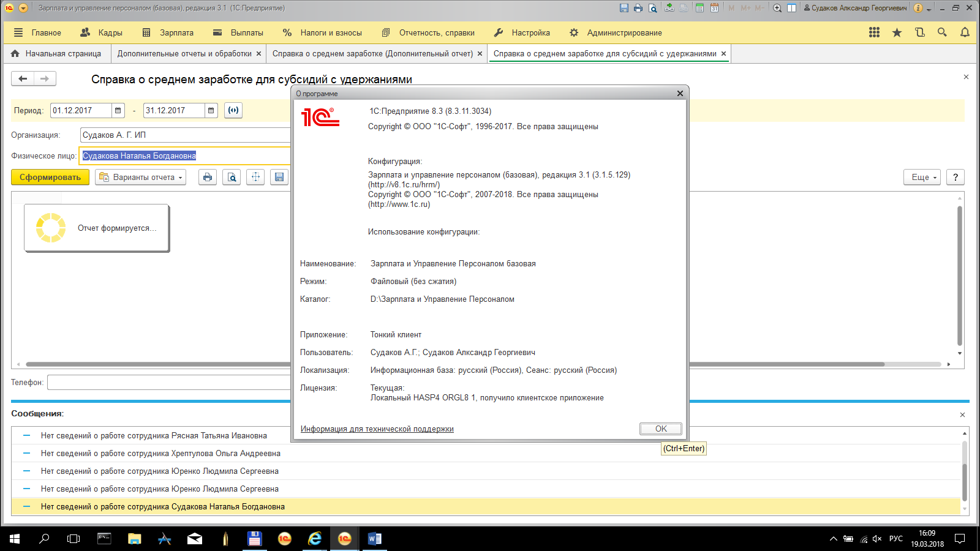Open the Главное section menu
This screenshot has height=551, width=980.
pos(37,32)
